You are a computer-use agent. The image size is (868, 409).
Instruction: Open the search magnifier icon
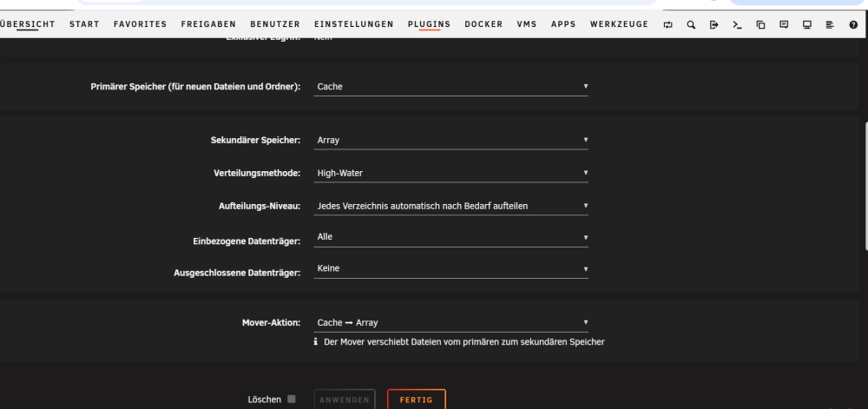point(691,24)
